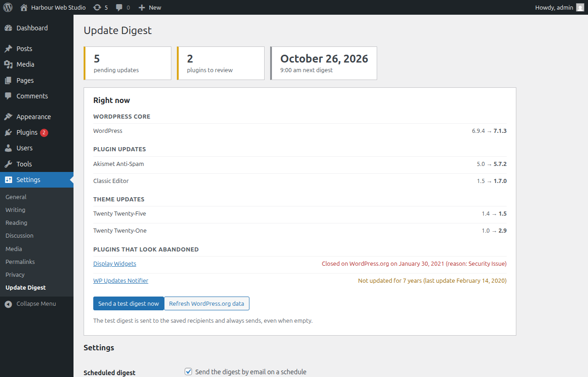The width and height of the screenshot is (588, 377).
Task: Click Send a test digest now button
Action: (129, 303)
